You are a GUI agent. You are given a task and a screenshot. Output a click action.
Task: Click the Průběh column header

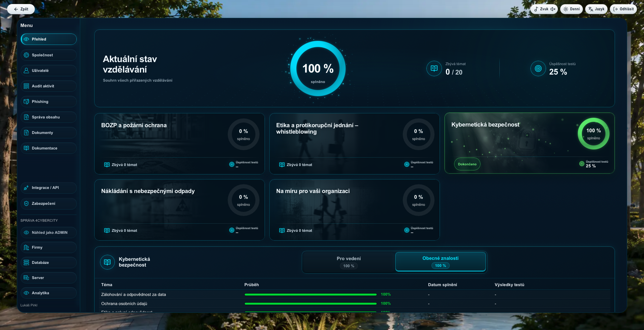pyautogui.click(x=252, y=285)
